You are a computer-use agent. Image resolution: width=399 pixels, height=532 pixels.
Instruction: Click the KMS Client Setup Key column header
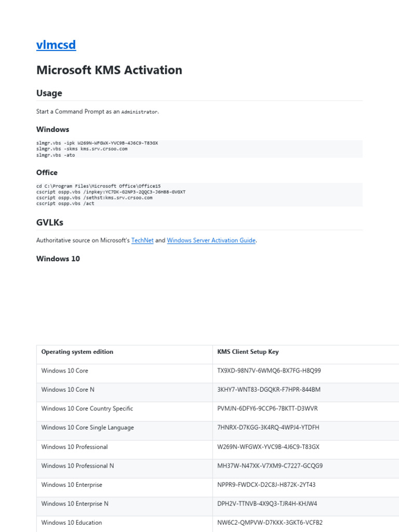point(248,352)
